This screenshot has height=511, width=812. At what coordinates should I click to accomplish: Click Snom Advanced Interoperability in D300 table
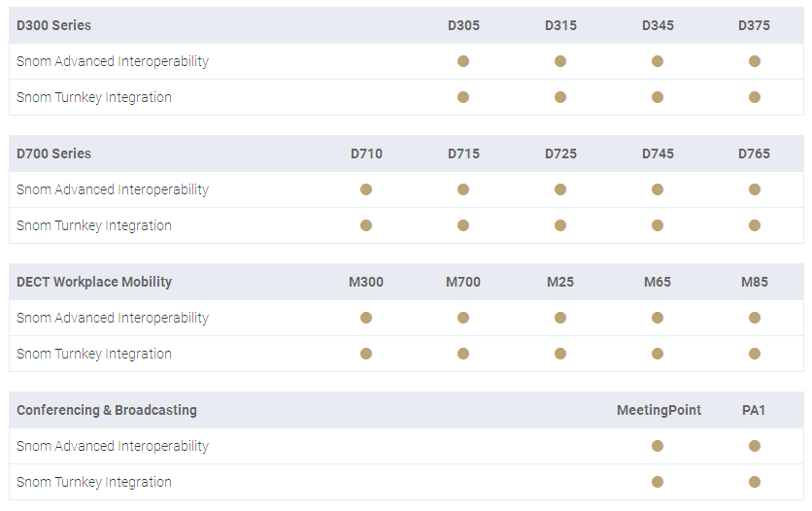point(113,61)
